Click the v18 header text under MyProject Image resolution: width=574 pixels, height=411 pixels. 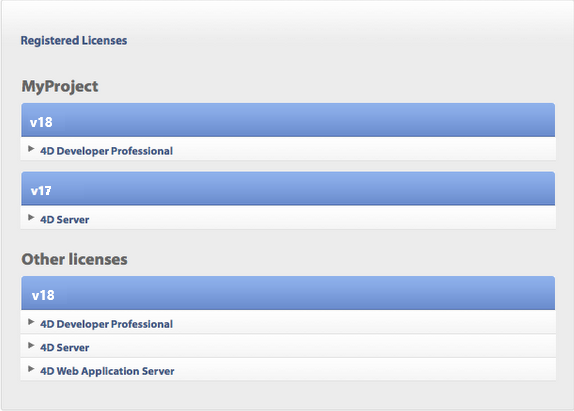(x=41, y=122)
